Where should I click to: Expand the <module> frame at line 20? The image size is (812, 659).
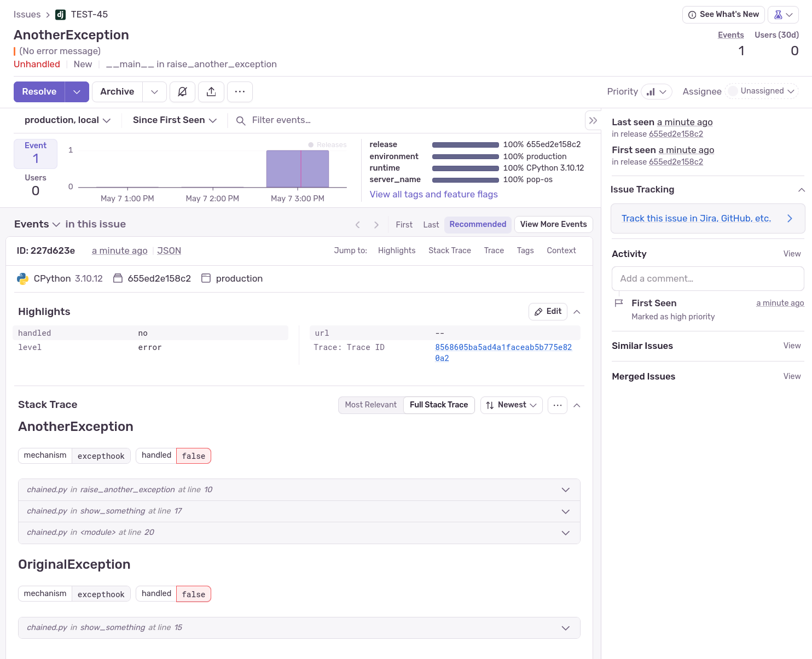(x=299, y=533)
